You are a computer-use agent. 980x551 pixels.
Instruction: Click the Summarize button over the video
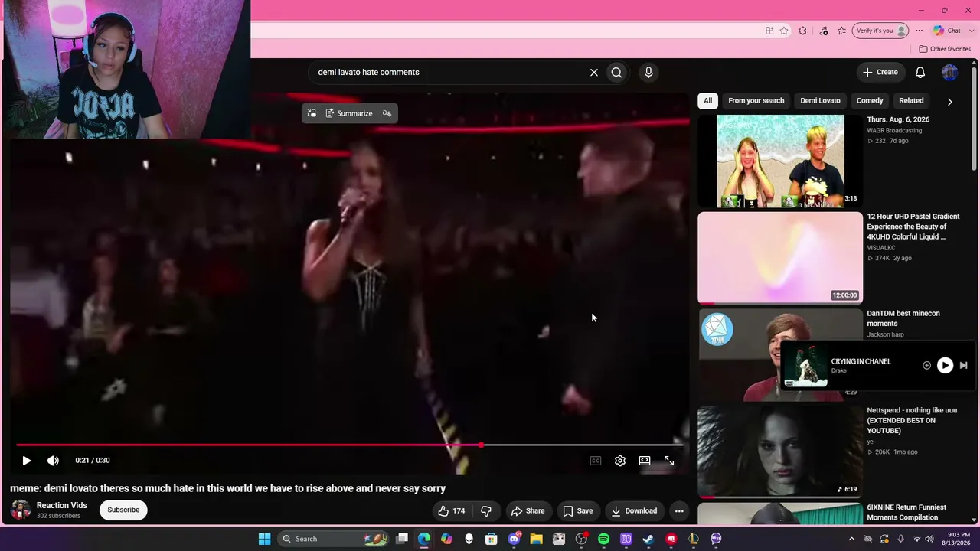pos(349,113)
